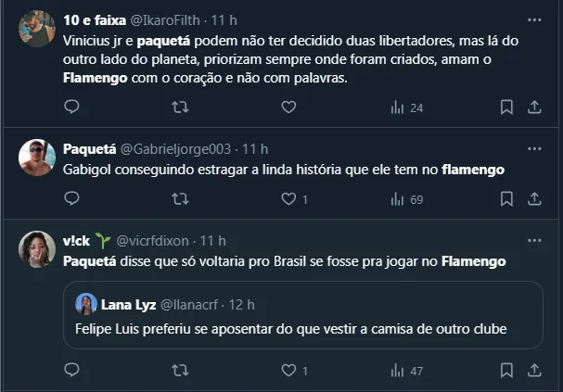Open more options for 10 e faixa tweet
The height and width of the screenshot is (392, 563).
(x=534, y=19)
